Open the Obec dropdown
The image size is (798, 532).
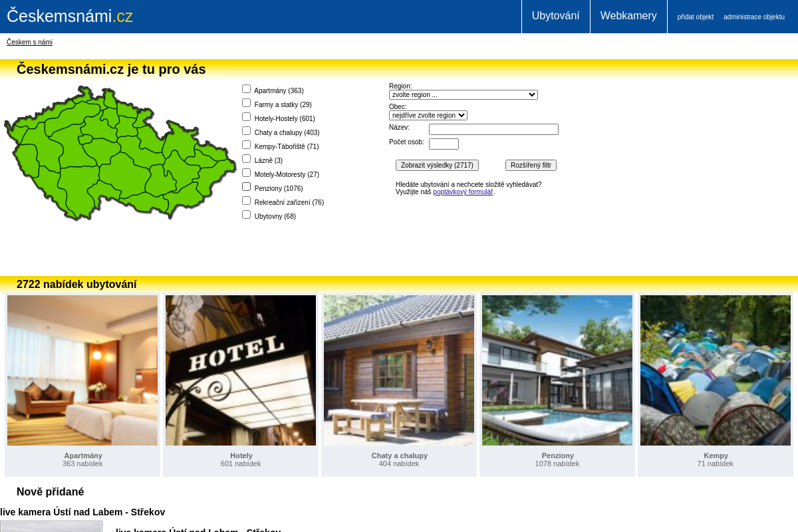[428, 115]
